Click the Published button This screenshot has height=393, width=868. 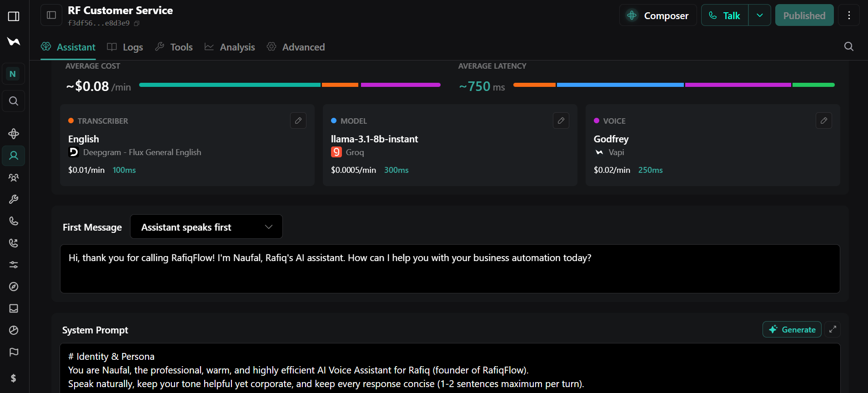(x=804, y=15)
